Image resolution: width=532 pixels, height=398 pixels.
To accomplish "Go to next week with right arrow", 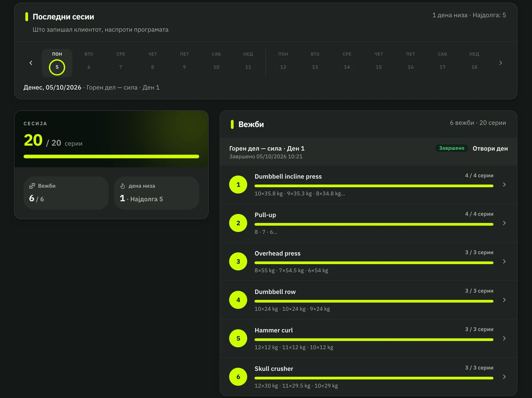I will click(501, 63).
